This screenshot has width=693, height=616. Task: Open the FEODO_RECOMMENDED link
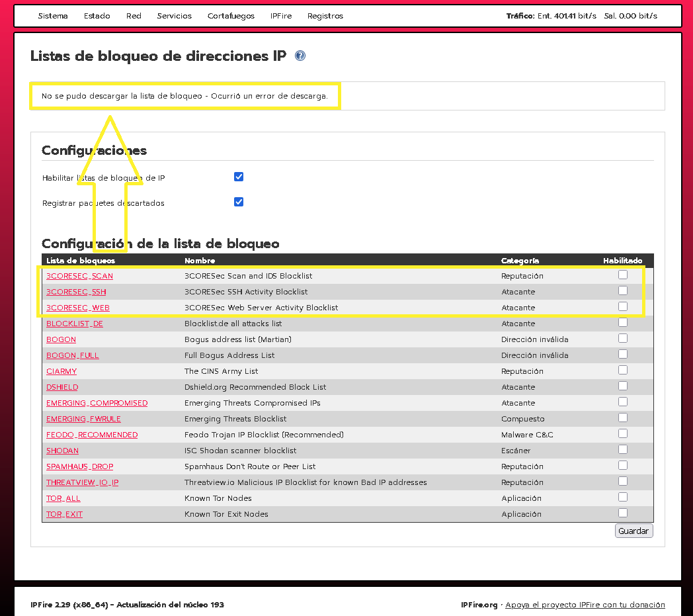coord(92,435)
